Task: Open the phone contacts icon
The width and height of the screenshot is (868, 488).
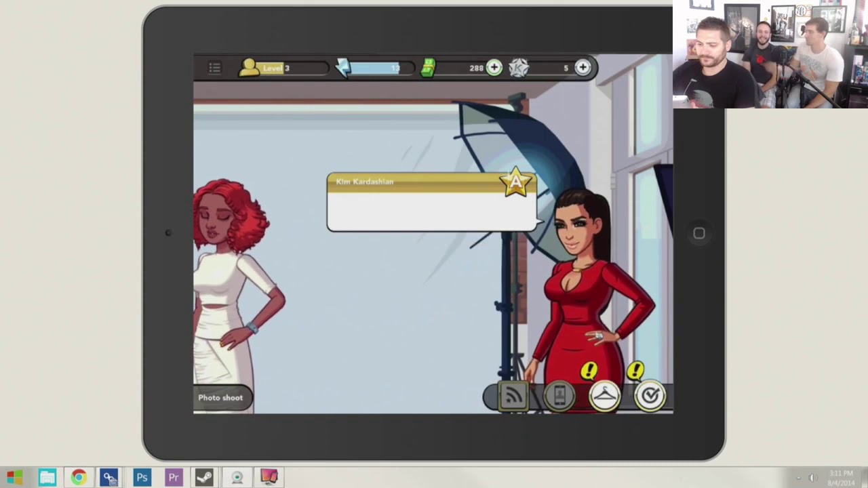Action: point(559,396)
